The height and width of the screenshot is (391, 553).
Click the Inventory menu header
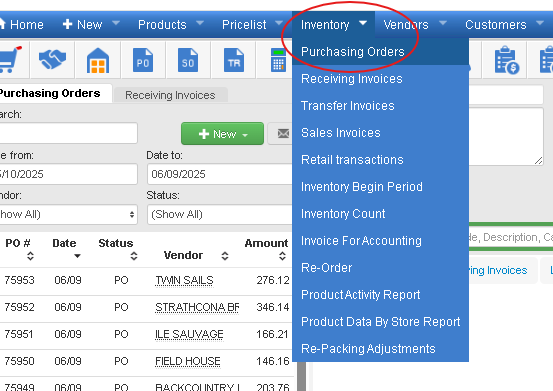[333, 25]
